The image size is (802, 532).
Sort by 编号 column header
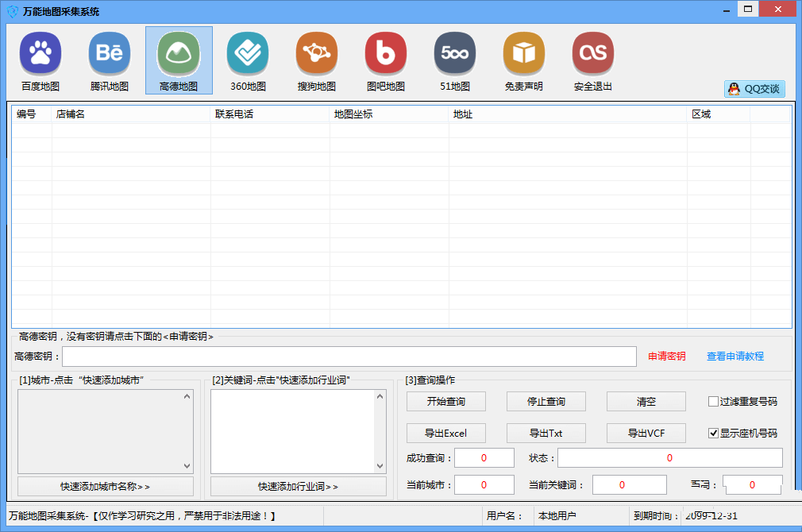point(32,114)
